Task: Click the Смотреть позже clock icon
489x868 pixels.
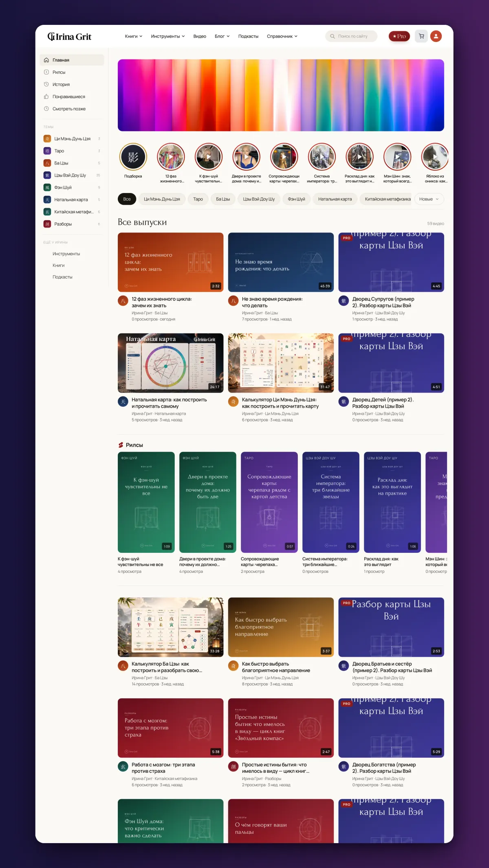Action: coord(46,109)
